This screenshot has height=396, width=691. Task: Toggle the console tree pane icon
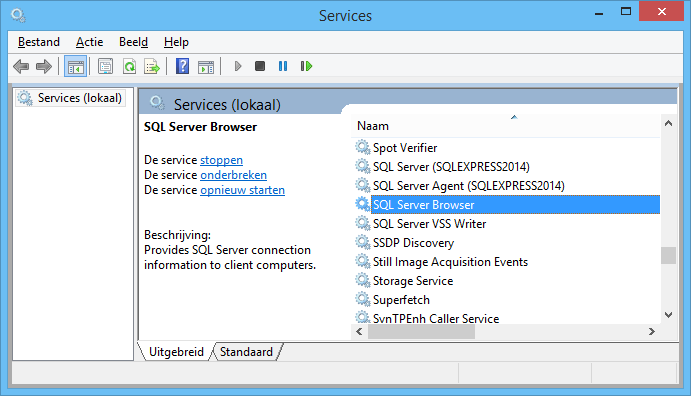pyautogui.click(x=75, y=67)
